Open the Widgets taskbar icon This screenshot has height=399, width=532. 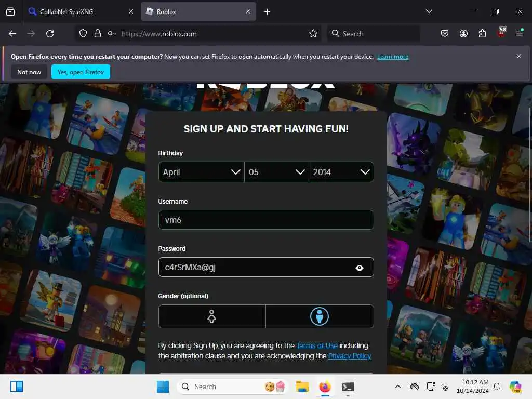[16, 387]
